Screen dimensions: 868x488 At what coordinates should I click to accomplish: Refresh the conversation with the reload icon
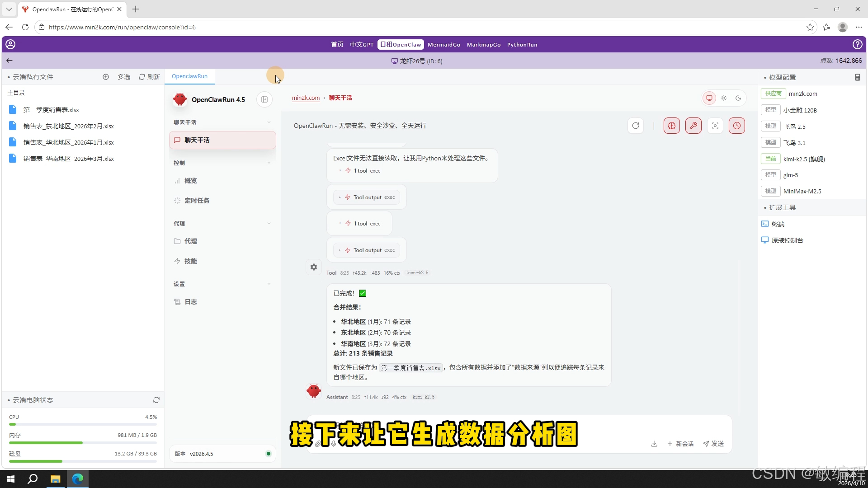pos(636,126)
